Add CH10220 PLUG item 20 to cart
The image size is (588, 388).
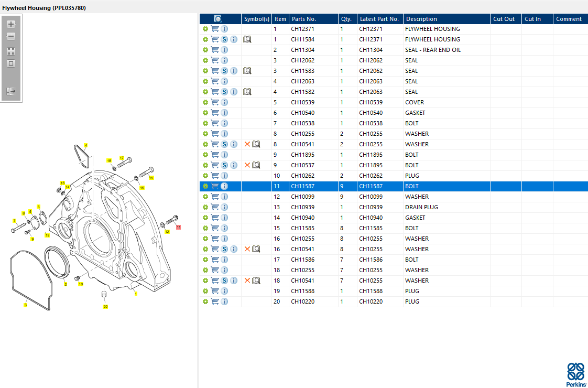(x=215, y=301)
